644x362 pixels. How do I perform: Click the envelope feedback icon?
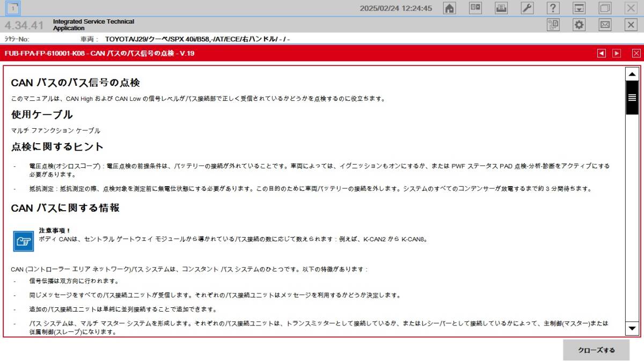[605, 25]
